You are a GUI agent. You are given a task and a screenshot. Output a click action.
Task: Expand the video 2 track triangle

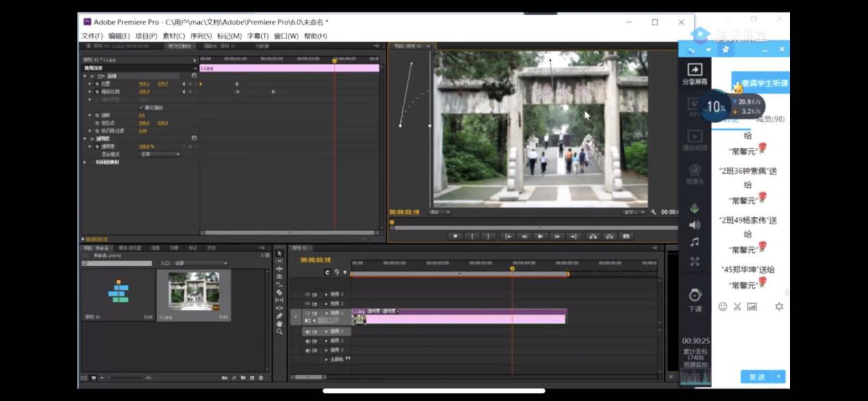[326, 303]
